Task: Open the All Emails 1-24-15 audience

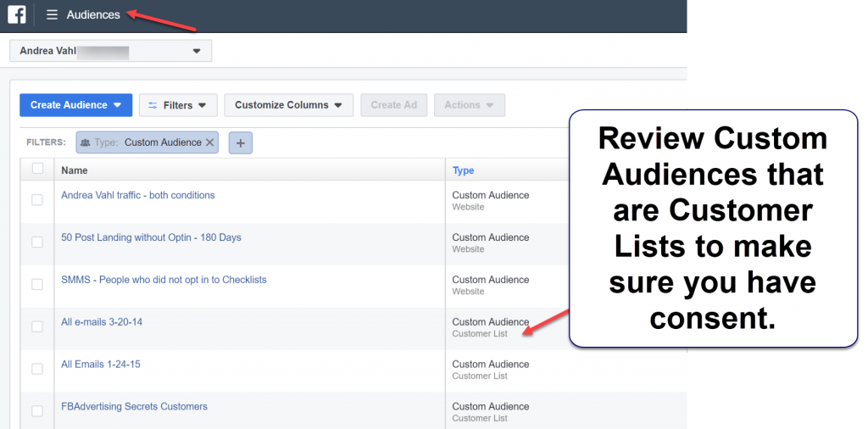Action: (x=101, y=365)
